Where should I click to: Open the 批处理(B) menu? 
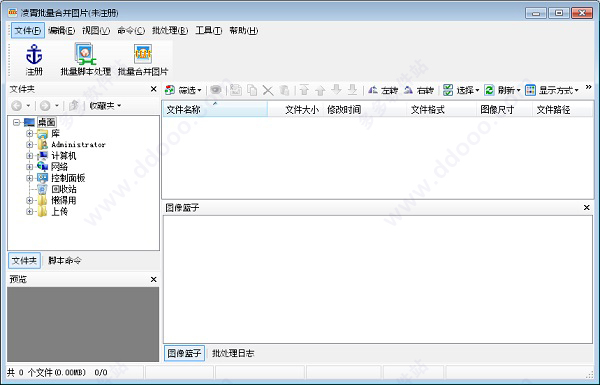click(170, 31)
